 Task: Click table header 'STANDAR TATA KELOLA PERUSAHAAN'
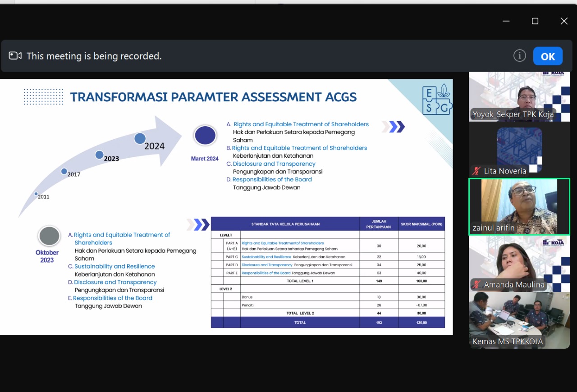click(285, 224)
